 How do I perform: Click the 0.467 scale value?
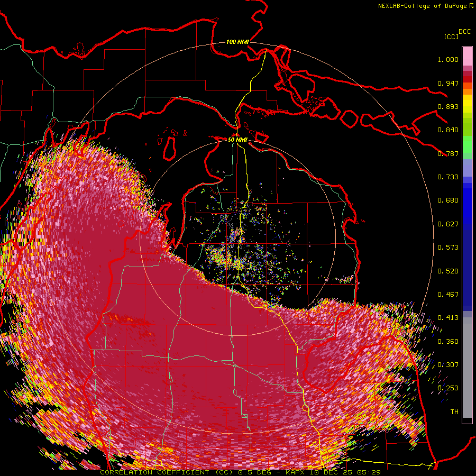(448, 295)
